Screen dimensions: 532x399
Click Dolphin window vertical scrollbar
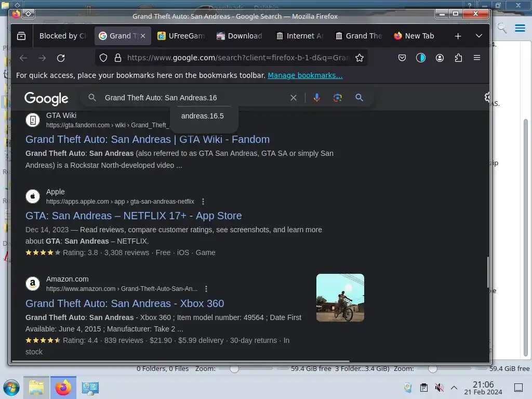click(526, 237)
